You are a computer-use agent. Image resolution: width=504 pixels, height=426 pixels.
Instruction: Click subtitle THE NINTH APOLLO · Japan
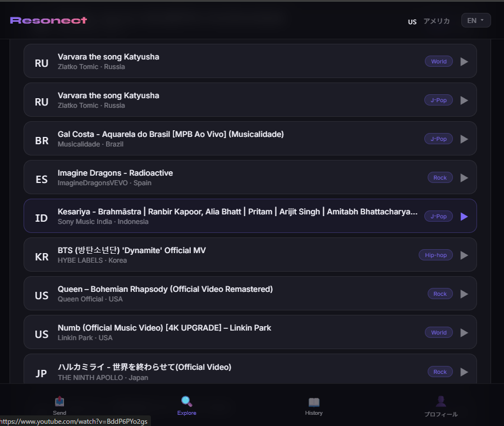coord(103,378)
